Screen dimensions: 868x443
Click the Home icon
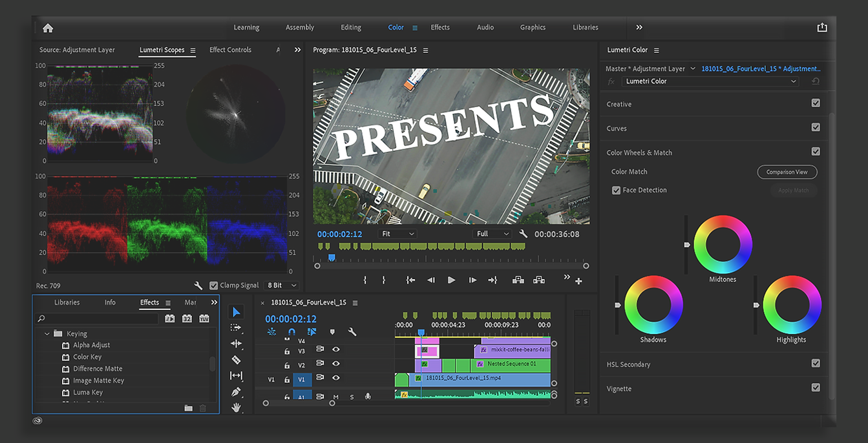pos(48,28)
